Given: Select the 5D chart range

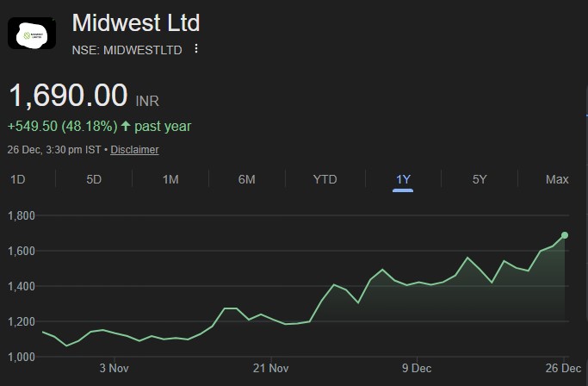Looking at the screenshot, I should point(94,179).
